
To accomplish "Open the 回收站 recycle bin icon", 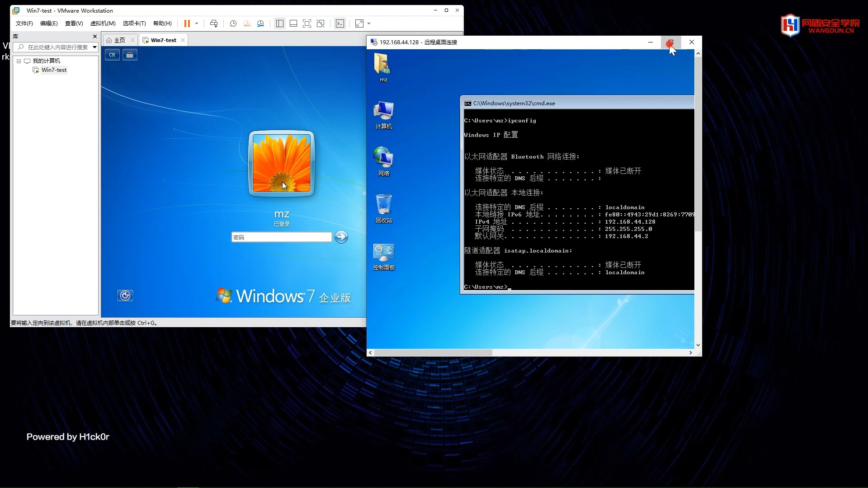I will coord(383,209).
